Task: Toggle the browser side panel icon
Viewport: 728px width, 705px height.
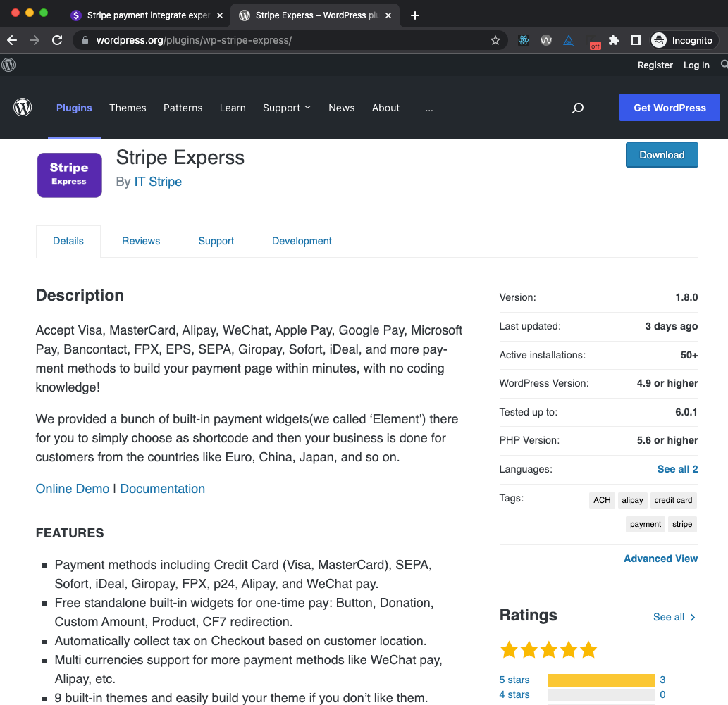Action: coord(636,40)
